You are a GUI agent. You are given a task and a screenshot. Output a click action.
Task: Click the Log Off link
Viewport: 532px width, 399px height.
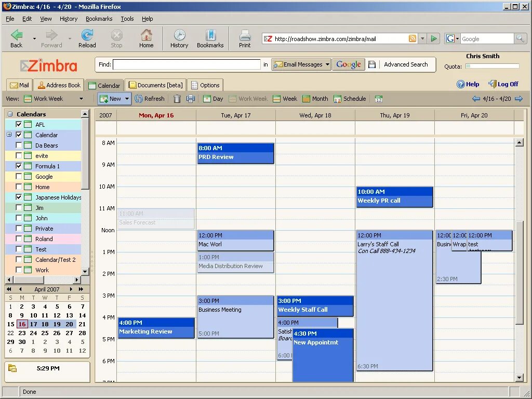click(x=503, y=84)
